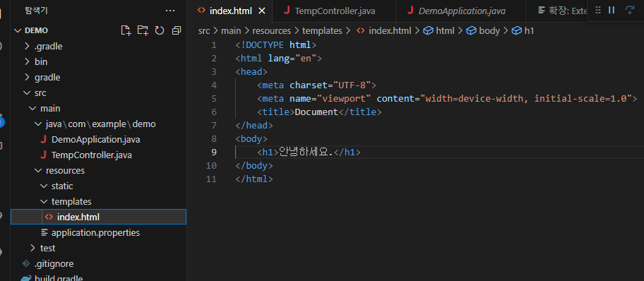Click line number 9 in the gutter
Viewport: 644px width, 281px height.
213,152
